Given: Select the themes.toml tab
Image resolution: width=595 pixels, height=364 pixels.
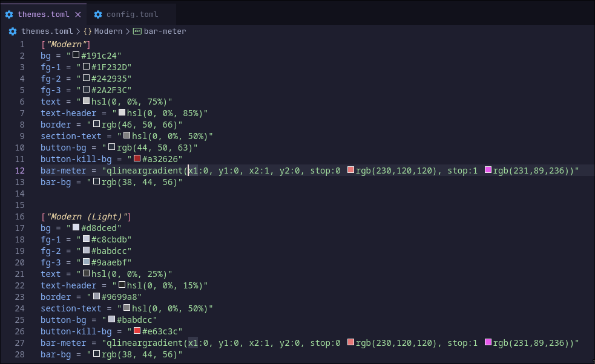Looking at the screenshot, I should (43, 14).
